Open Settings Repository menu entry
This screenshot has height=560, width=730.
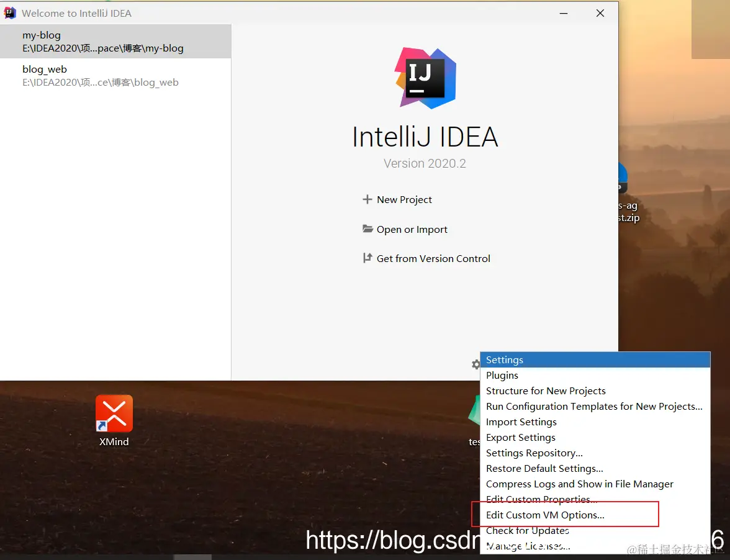click(x=595, y=453)
